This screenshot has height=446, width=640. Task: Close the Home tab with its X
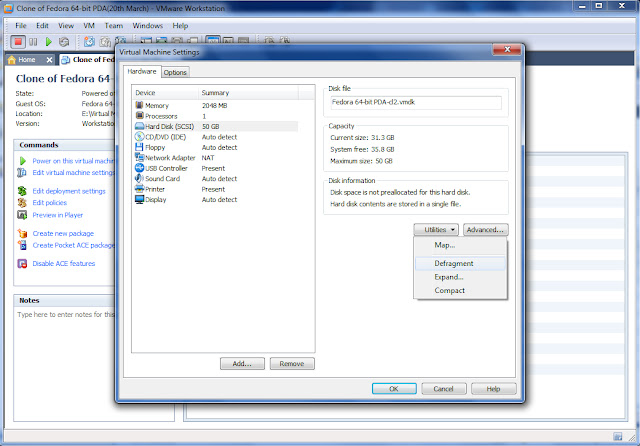tap(49, 60)
